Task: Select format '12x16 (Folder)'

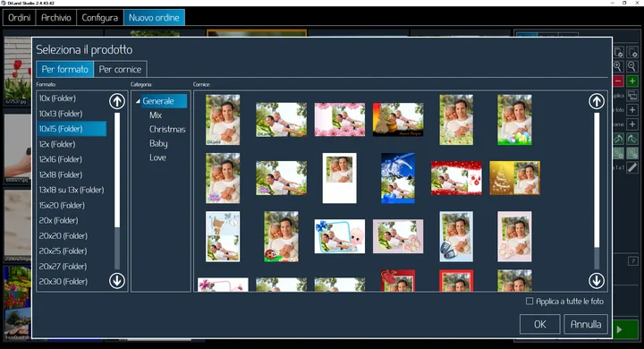Action: (72, 159)
